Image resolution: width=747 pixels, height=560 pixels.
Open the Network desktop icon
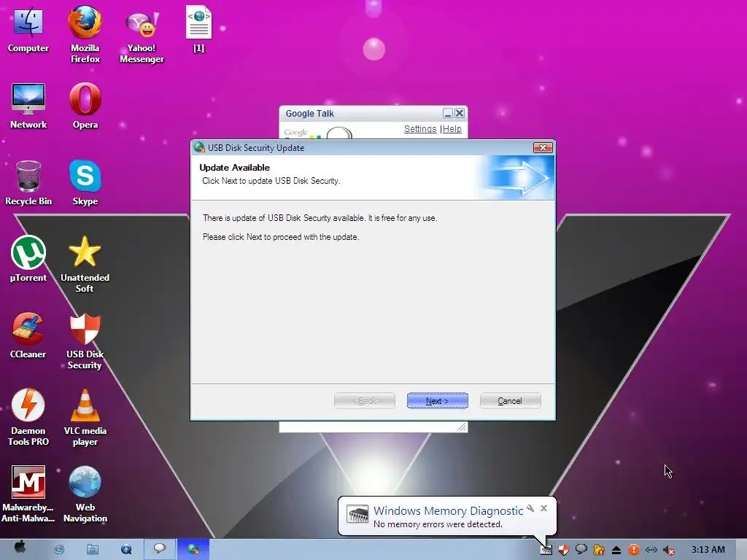click(x=28, y=106)
